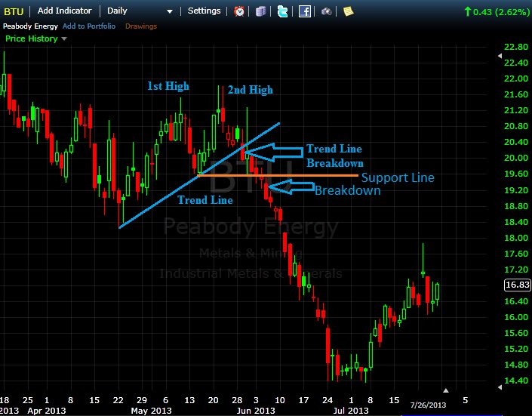The height and width of the screenshot is (416, 532).
Task: Open chart Settings
Action: pyautogui.click(x=204, y=11)
